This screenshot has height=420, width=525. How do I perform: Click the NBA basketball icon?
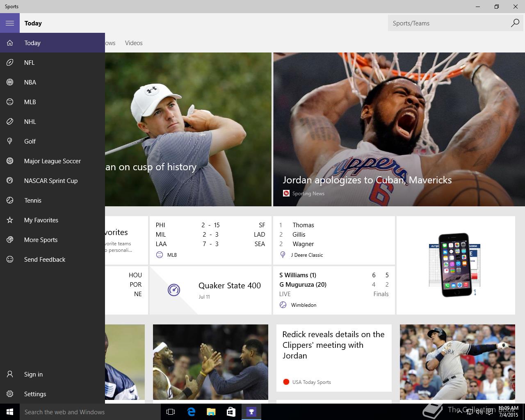tap(10, 82)
